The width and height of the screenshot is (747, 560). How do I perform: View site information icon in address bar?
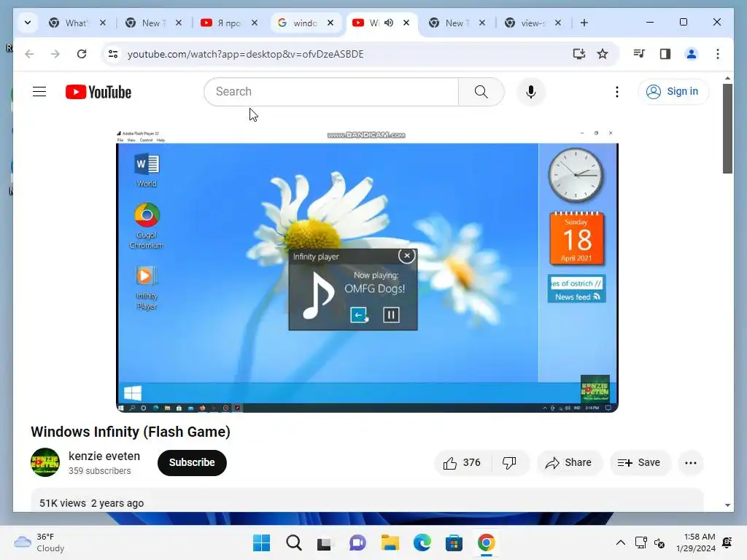coord(113,54)
